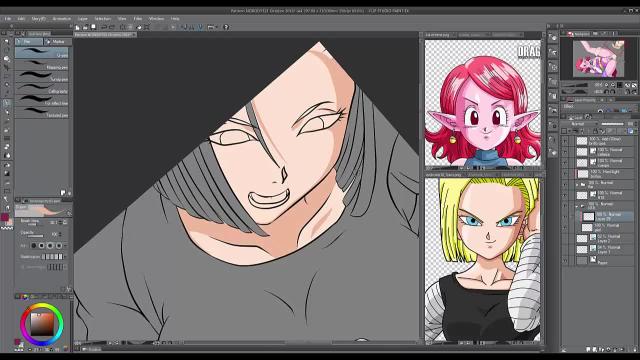Click the Navigator zoom slider
The height and width of the screenshot is (360, 640).
575,85
